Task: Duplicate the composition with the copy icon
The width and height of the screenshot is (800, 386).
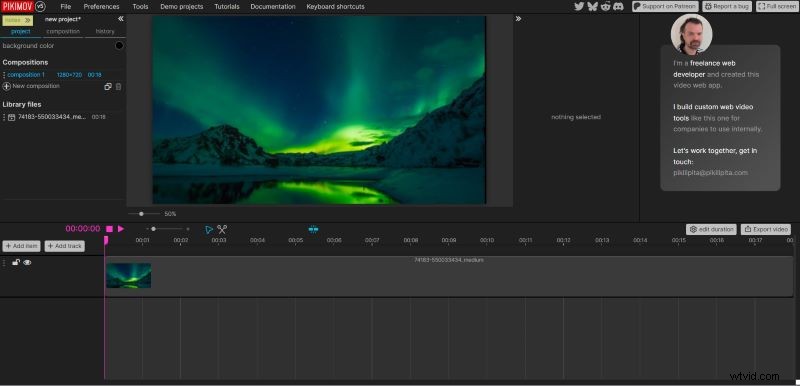Action: (108, 87)
